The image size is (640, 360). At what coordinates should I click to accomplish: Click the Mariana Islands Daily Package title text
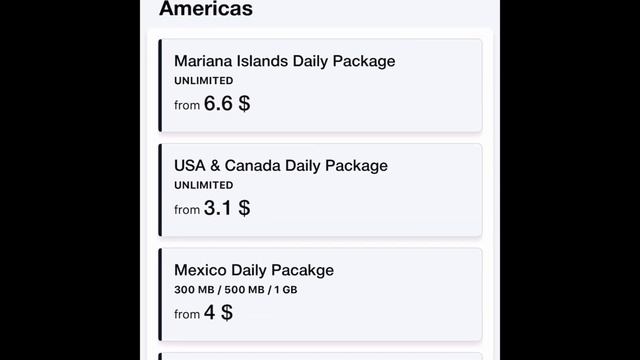284,61
